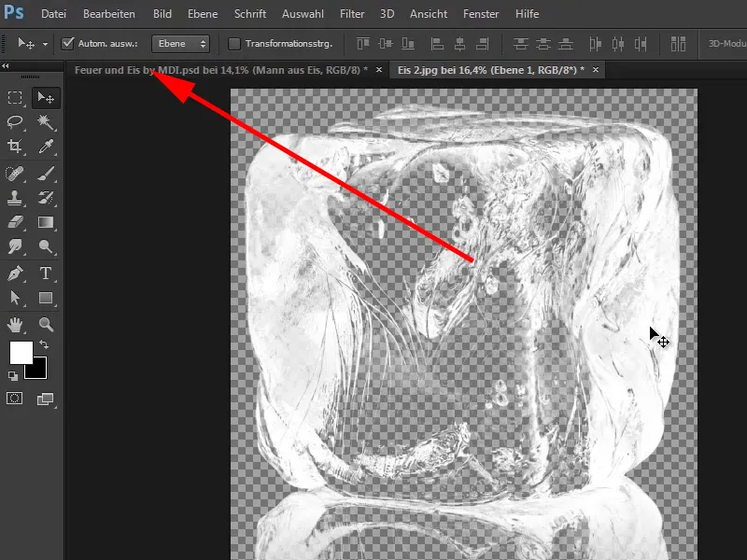
Task: Distribute top edges of layers
Action: 521,44
